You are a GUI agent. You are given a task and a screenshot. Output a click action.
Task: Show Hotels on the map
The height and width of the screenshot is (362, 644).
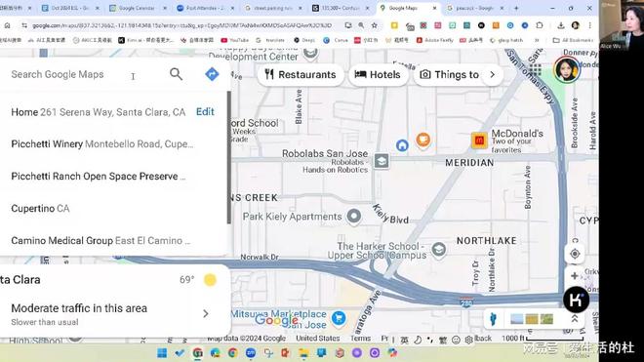[378, 75]
